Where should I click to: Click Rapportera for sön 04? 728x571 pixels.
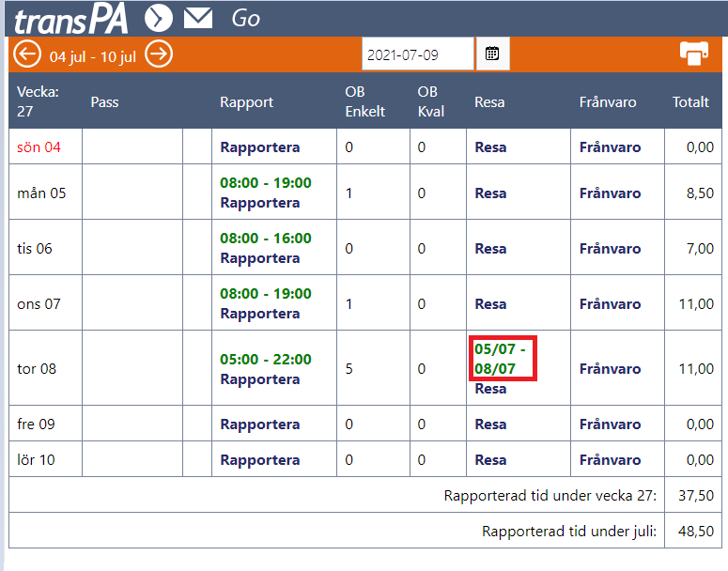(x=260, y=147)
